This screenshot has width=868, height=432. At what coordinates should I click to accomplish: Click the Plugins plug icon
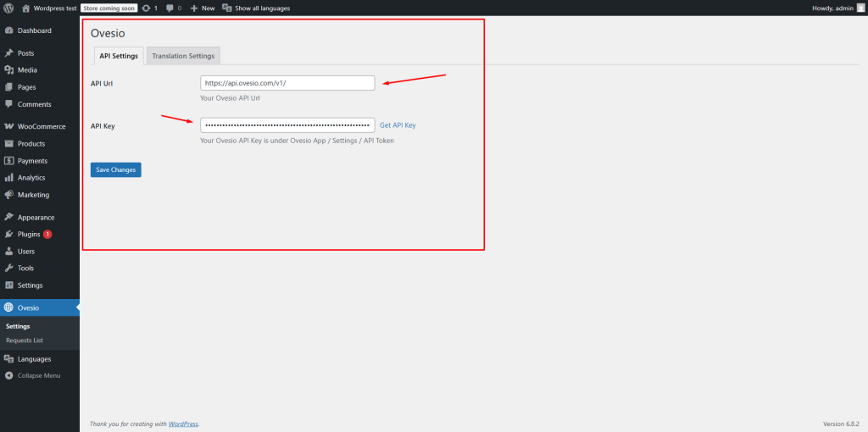[8, 234]
